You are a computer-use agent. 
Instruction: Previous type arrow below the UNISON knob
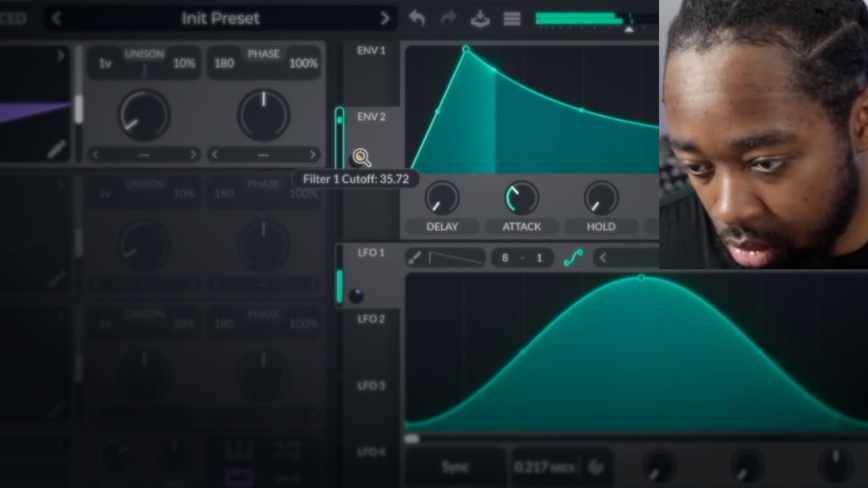pos(95,155)
